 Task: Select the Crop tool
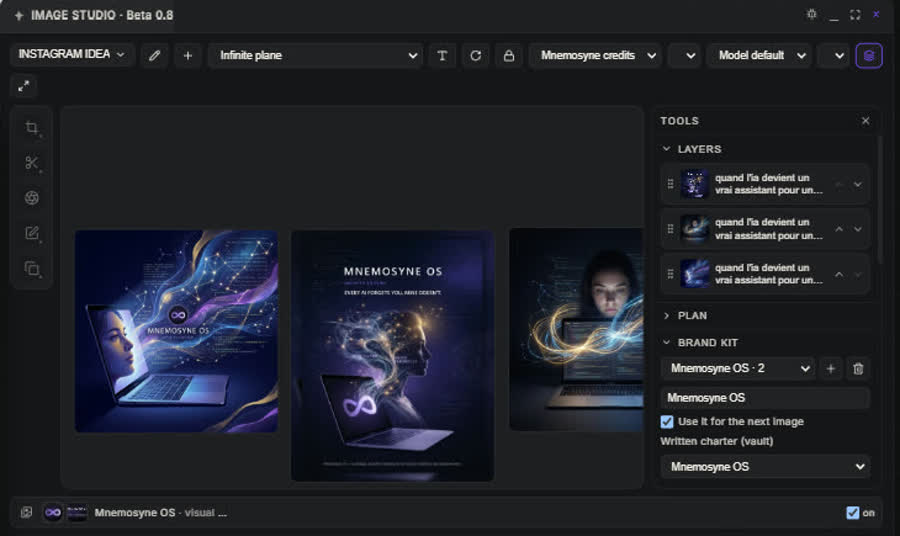point(32,127)
